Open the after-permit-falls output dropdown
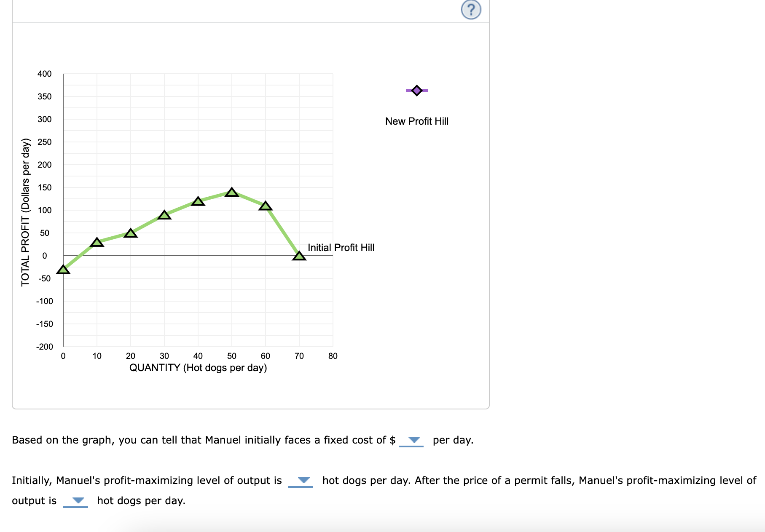This screenshot has width=765, height=532. 75,501
